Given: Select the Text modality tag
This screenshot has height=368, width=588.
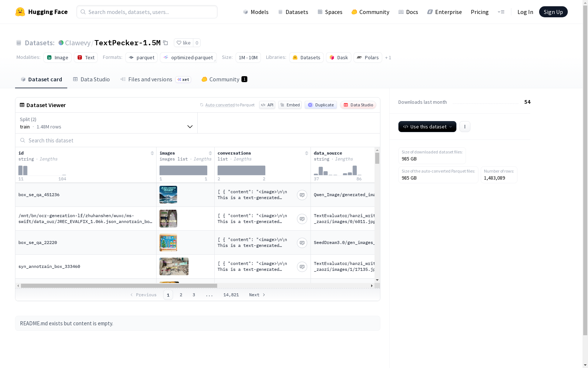Looking at the screenshot, I should click(x=86, y=57).
